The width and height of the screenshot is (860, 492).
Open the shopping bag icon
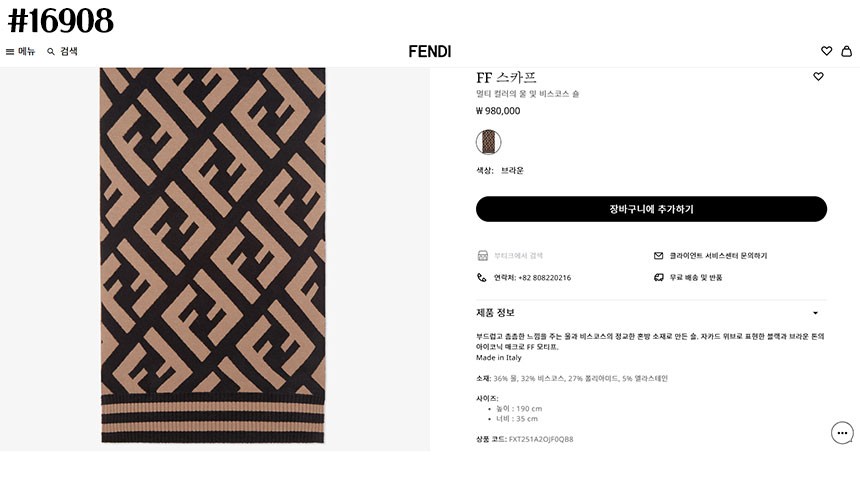[846, 51]
